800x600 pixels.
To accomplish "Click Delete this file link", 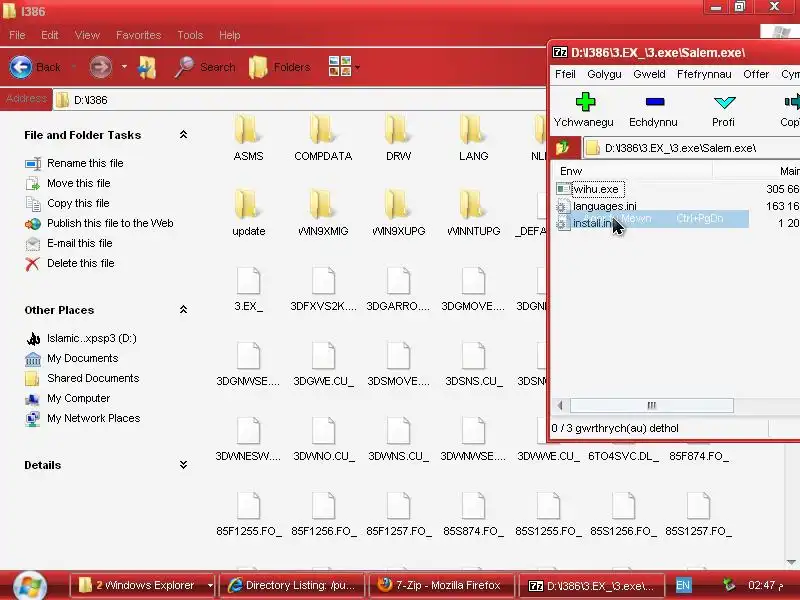I will click(x=81, y=263).
